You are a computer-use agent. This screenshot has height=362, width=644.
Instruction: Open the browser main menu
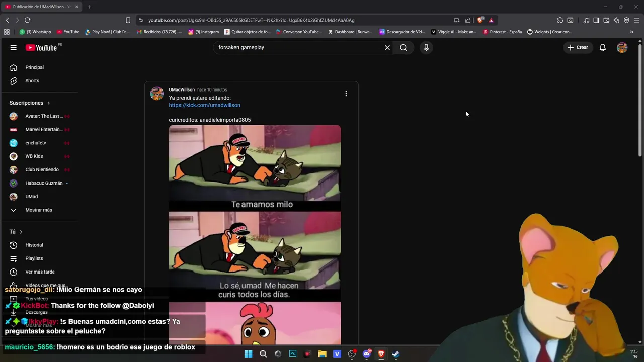click(x=636, y=20)
